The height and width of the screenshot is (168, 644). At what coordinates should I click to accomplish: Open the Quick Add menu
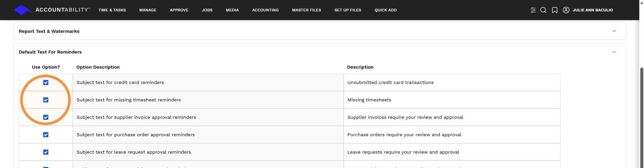coord(386,10)
